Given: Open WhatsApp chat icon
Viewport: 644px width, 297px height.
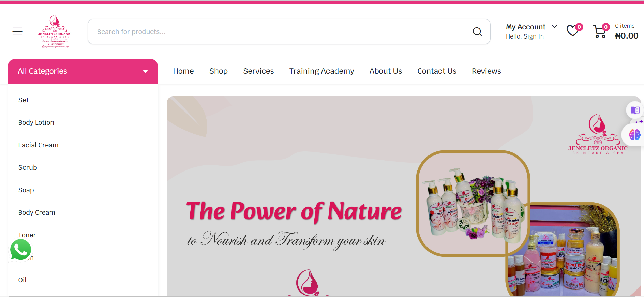Looking at the screenshot, I should (x=21, y=250).
